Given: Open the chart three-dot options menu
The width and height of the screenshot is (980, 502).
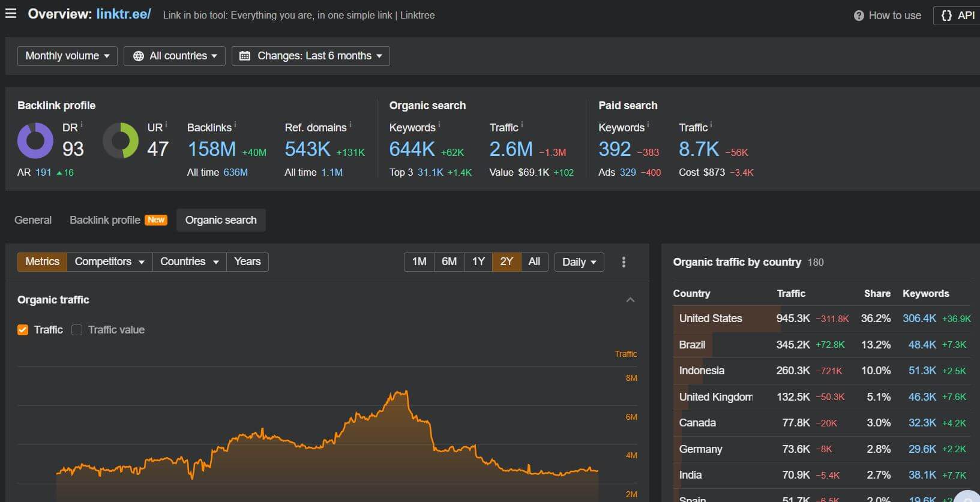Looking at the screenshot, I should click(624, 262).
